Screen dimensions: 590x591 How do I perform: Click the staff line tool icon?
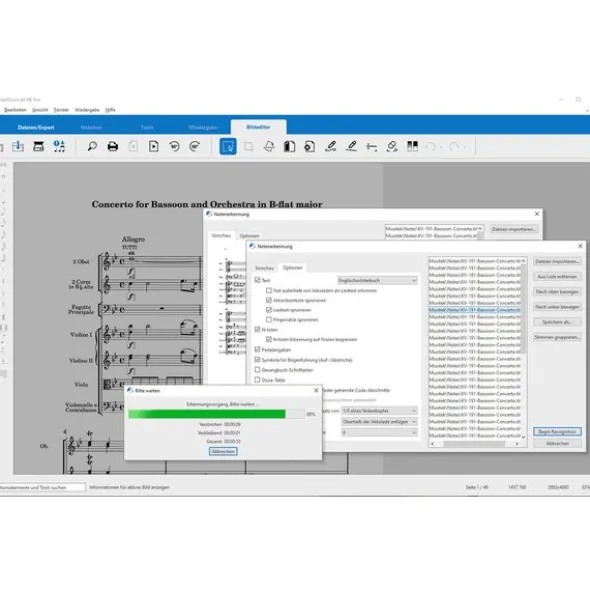[x=372, y=146]
